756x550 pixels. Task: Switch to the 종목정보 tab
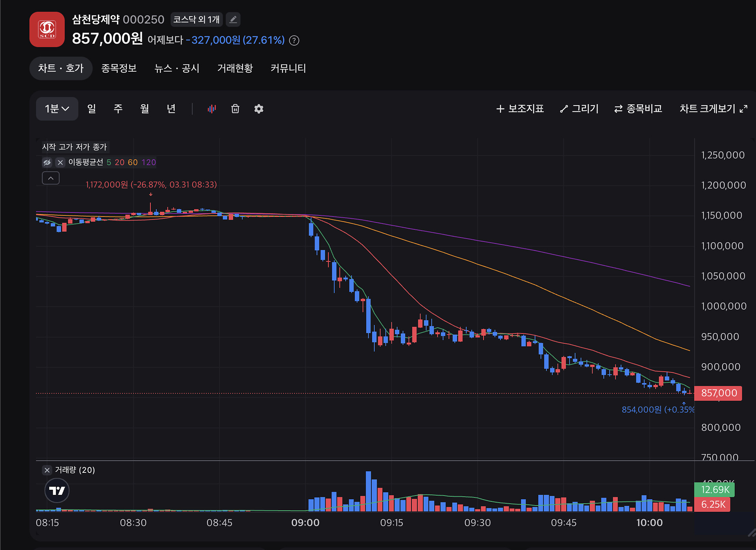(119, 69)
